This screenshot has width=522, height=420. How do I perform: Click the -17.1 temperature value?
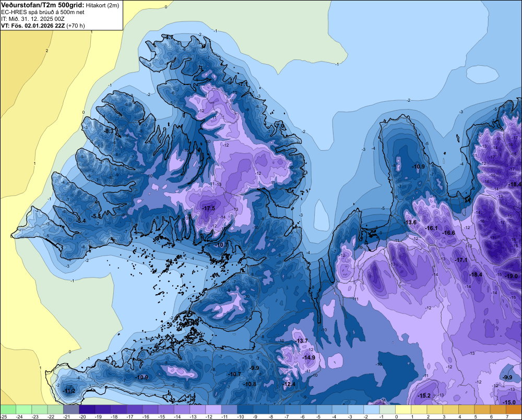tap(461, 260)
